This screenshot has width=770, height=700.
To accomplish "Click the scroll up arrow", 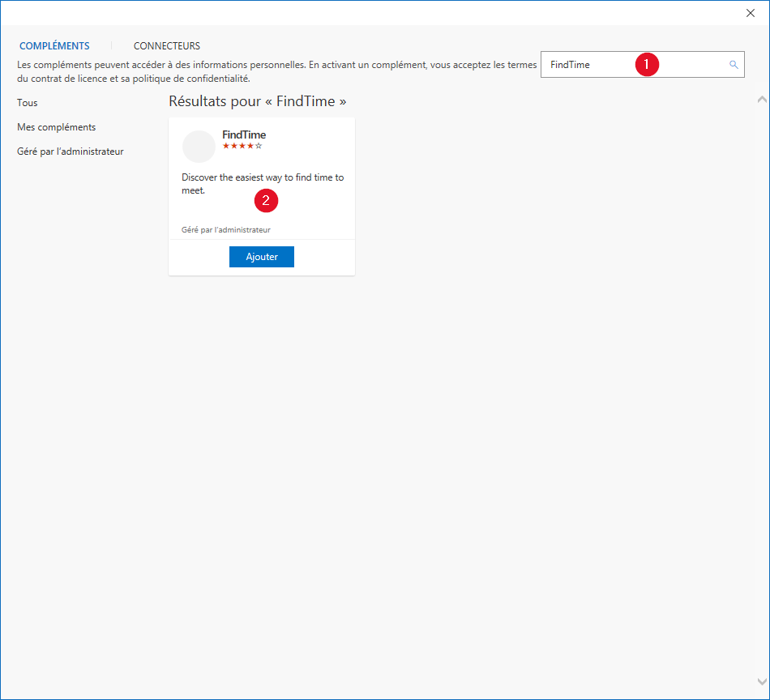I will point(762,100).
